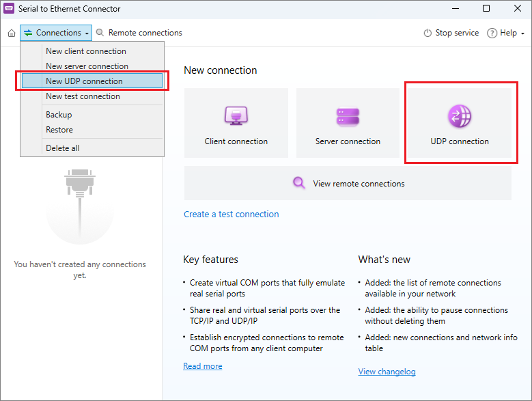Click the Server connection stack icon

348,117
